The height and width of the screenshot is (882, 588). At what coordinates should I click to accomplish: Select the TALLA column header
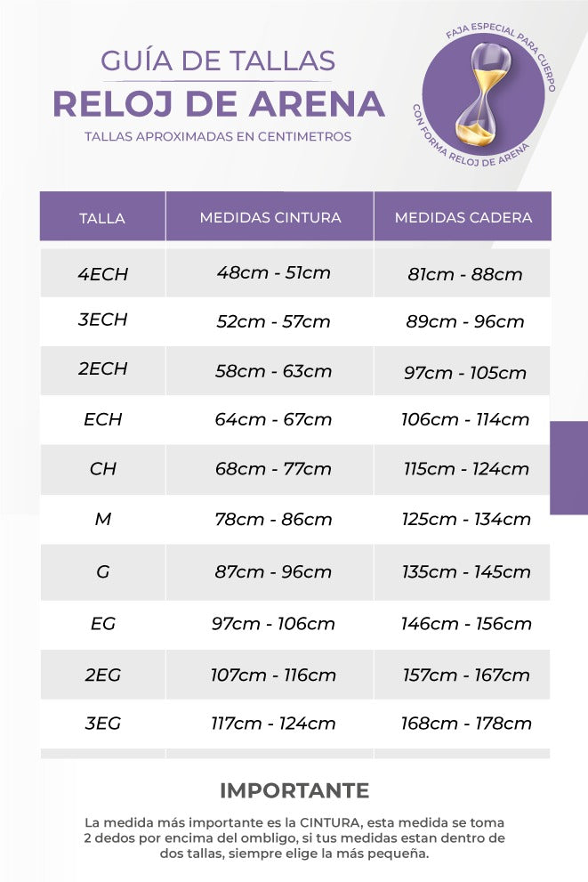[102, 216]
